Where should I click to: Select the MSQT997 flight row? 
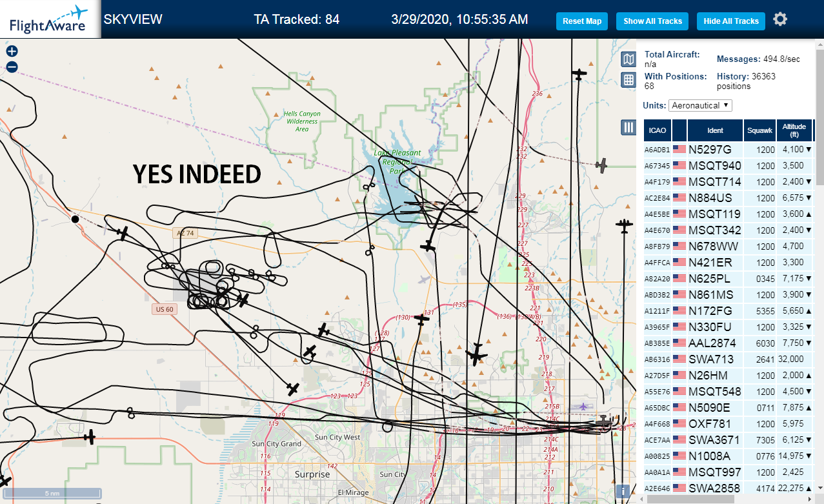[x=729, y=472]
